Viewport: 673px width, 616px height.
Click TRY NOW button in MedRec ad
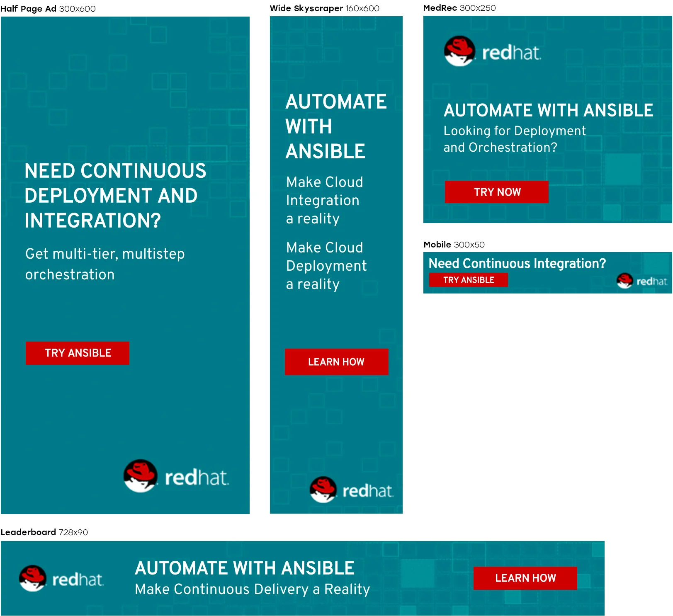point(497,192)
